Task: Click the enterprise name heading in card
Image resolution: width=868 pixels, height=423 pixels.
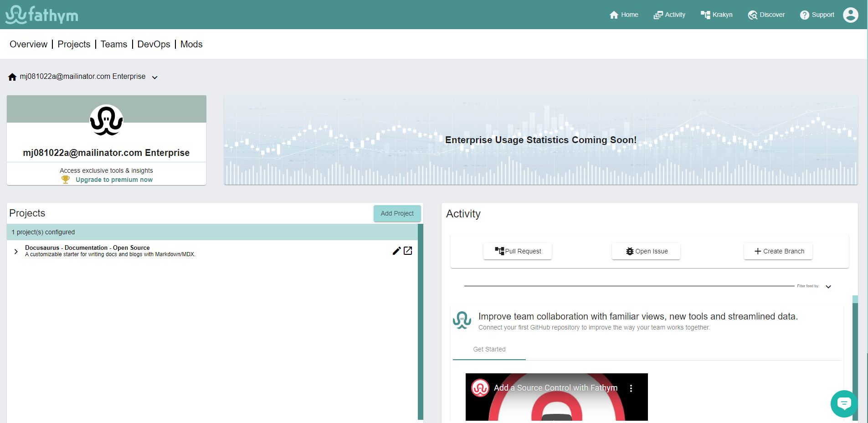Action: (x=106, y=153)
